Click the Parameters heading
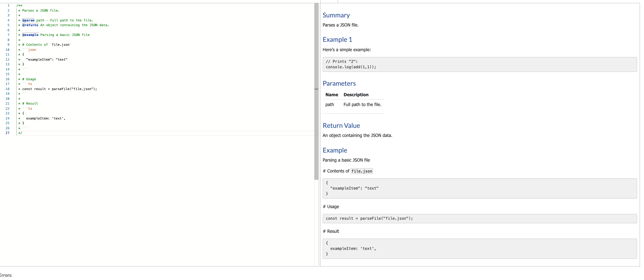The width and height of the screenshot is (644, 280). point(339,83)
